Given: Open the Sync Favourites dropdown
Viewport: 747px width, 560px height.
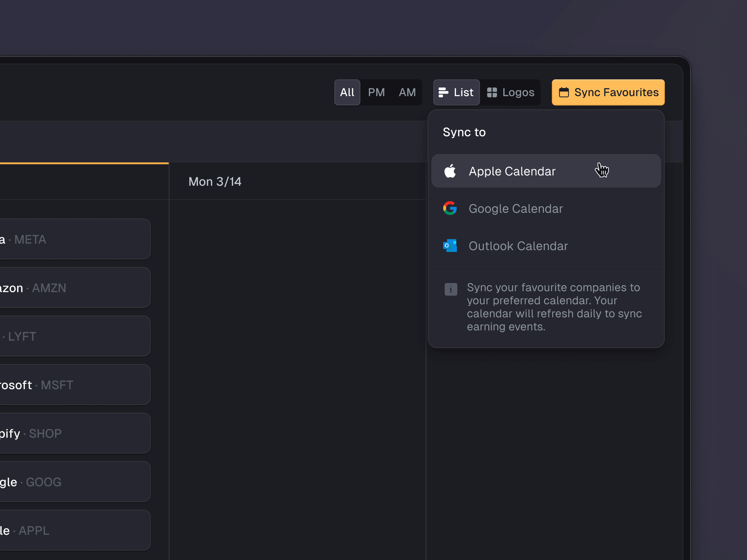Looking at the screenshot, I should [x=608, y=92].
